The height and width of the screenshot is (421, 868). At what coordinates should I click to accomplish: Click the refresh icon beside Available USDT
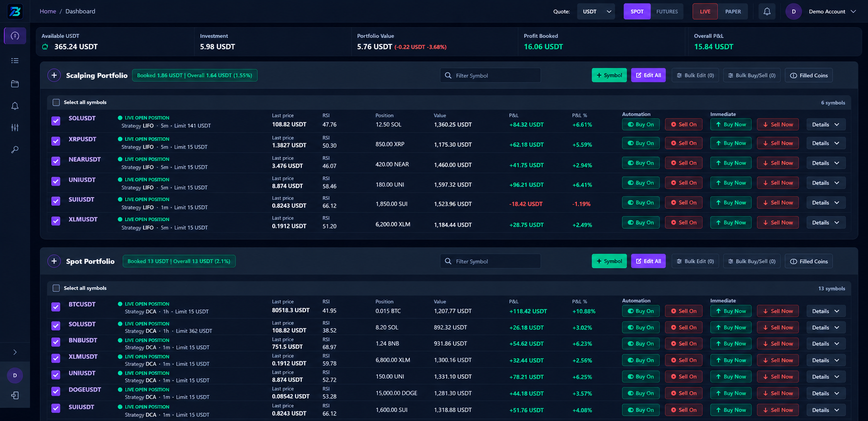45,47
